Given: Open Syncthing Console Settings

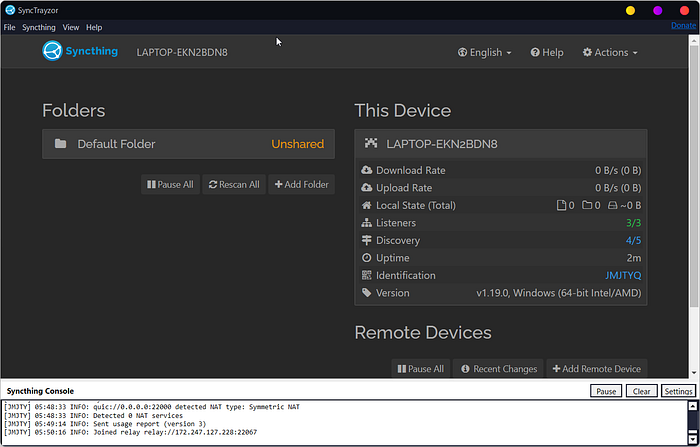Looking at the screenshot, I should pos(678,391).
